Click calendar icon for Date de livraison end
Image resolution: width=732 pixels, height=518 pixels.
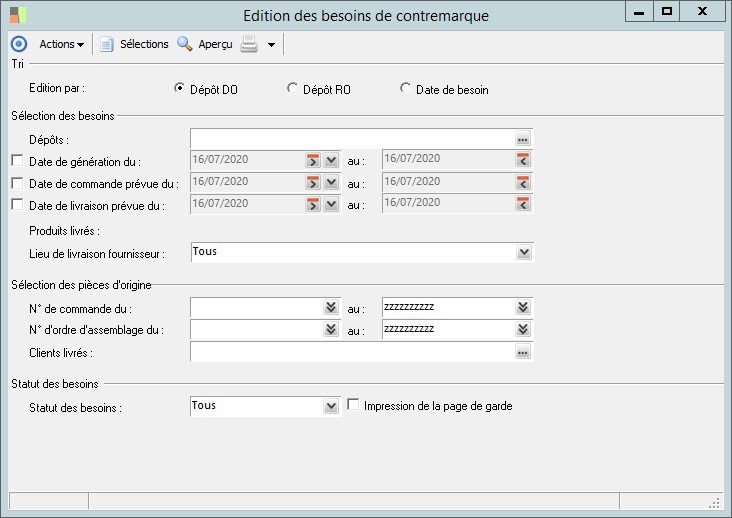pyautogui.click(x=522, y=204)
